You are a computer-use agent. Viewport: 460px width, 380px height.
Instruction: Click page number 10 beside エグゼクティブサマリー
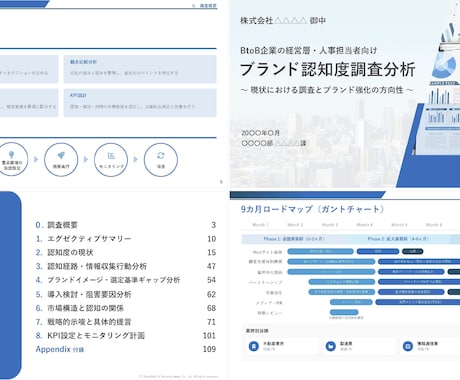(211, 239)
